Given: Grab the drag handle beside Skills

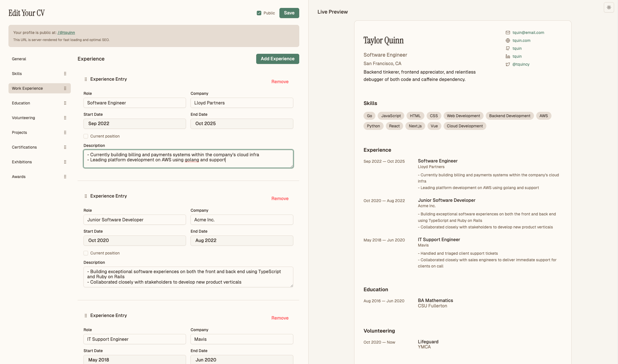Looking at the screenshot, I should pyautogui.click(x=65, y=74).
